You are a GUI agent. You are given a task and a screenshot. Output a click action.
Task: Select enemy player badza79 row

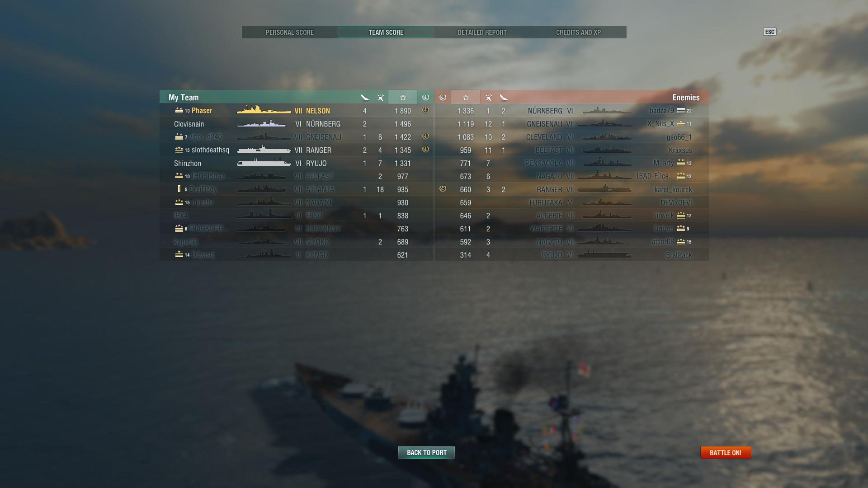[571, 111]
